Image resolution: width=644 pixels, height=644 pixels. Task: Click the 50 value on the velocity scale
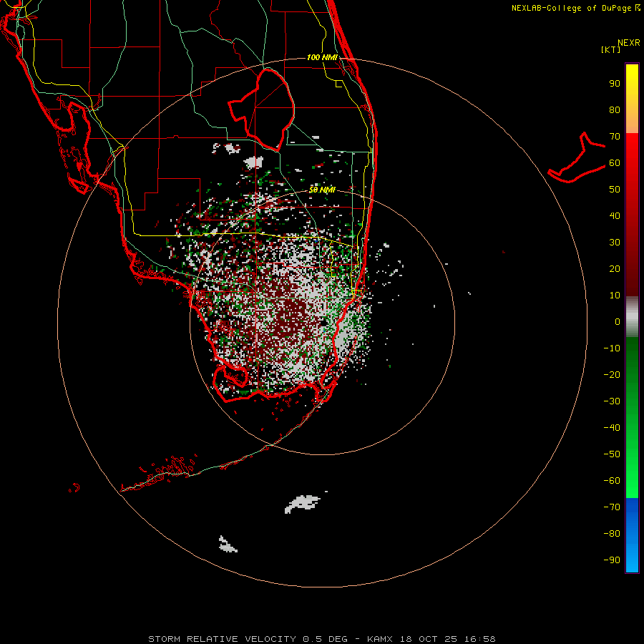[x=615, y=190]
